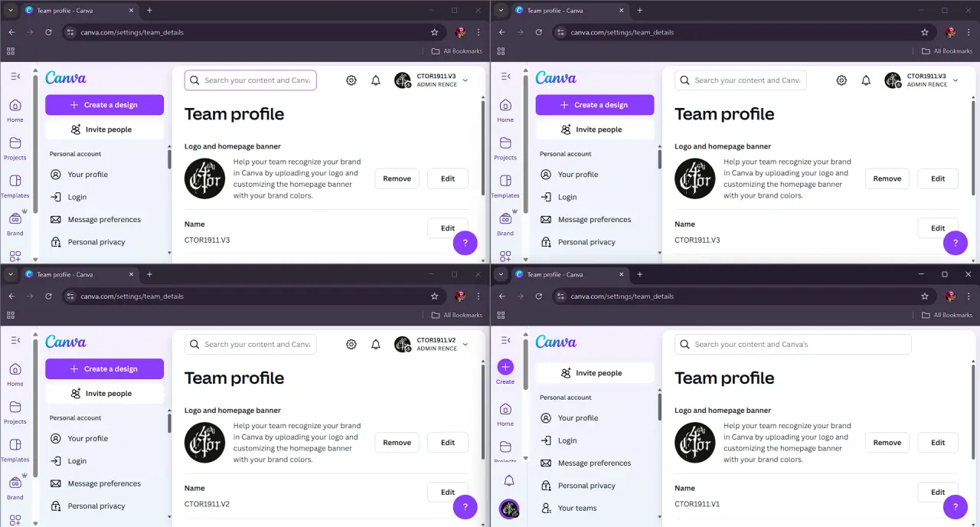The image size is (980, 527).
Task: Click help button in bottom-right window
Action: tap(955, 507)
